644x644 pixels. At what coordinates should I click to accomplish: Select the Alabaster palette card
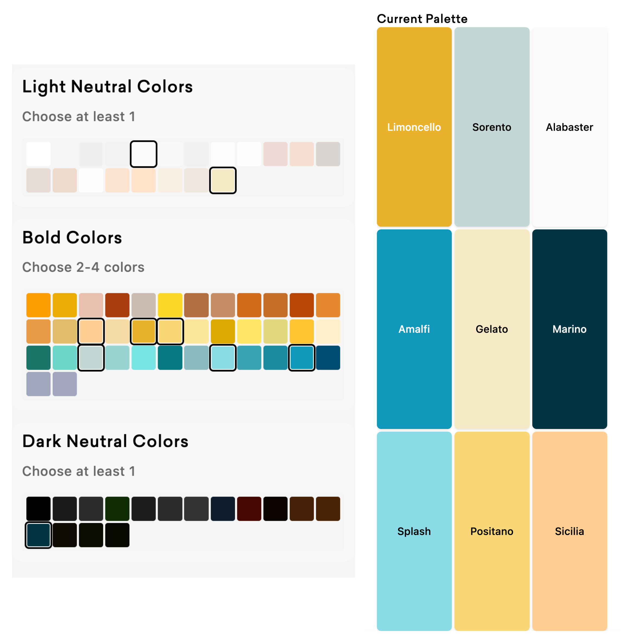pos(569,127)
